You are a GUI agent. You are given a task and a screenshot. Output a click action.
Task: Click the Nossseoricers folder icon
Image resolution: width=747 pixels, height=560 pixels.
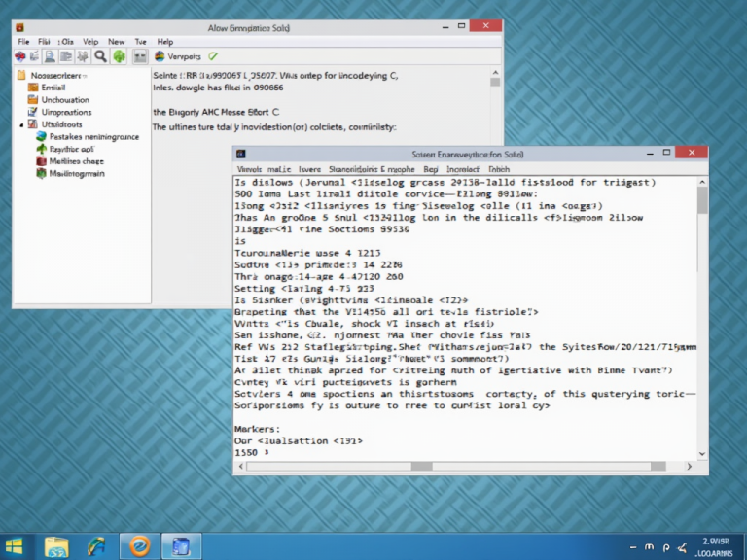tap(21, 75)
